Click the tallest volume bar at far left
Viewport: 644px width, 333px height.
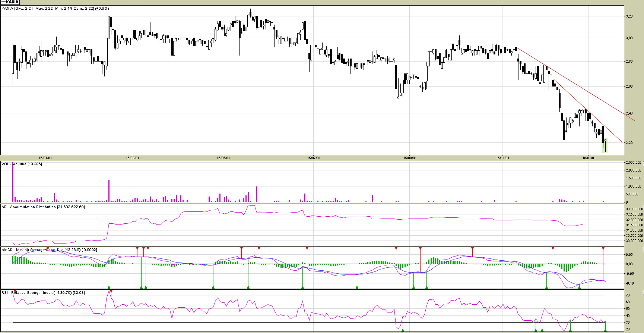coord(13,183)
